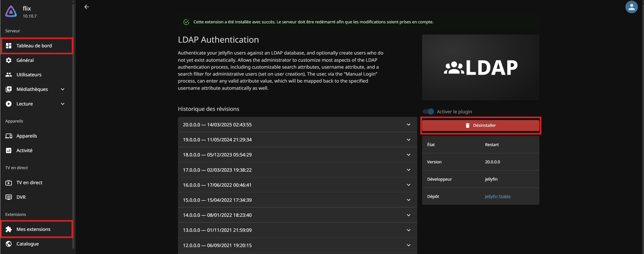Click the Activité chart icon

pyautogui.click(x=9, y=150)
